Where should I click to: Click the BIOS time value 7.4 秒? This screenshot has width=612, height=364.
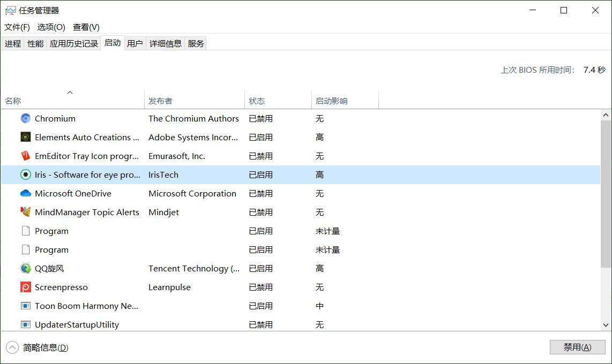(x=594, y=70)
